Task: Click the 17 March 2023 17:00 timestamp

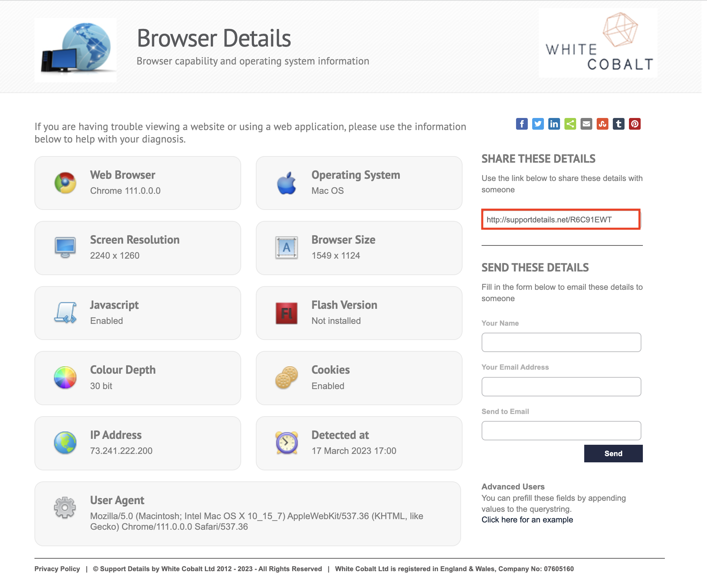Action: point(354,451)
